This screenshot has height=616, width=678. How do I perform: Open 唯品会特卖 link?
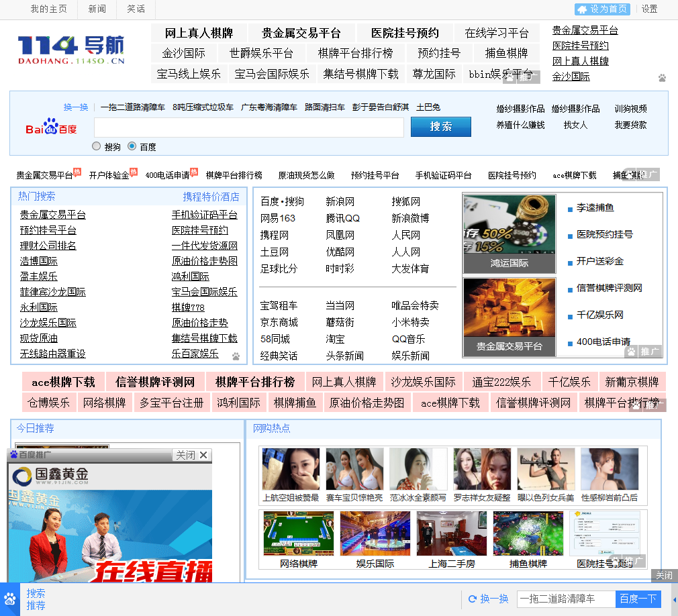tap(415, 305)
